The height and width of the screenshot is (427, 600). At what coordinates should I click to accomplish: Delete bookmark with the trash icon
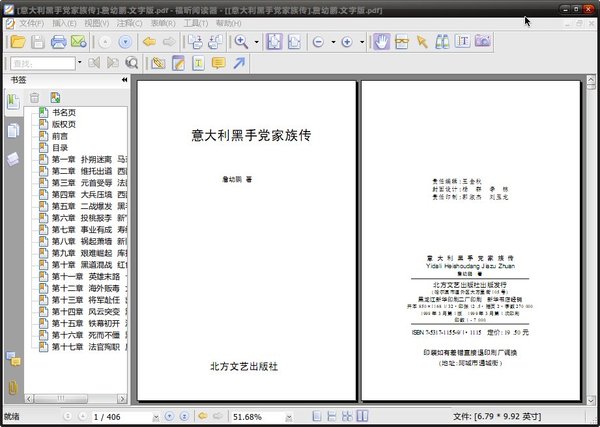(x=34, y=98)
